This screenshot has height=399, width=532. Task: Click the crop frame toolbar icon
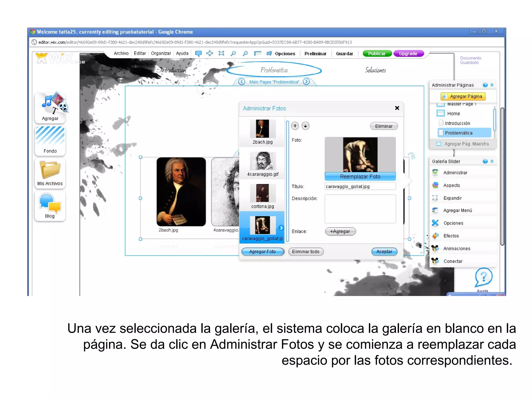click(221, 54)
